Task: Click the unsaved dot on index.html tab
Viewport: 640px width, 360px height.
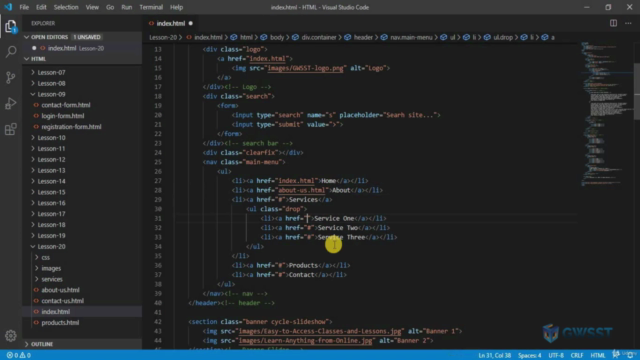Action: tap(191, 23)
